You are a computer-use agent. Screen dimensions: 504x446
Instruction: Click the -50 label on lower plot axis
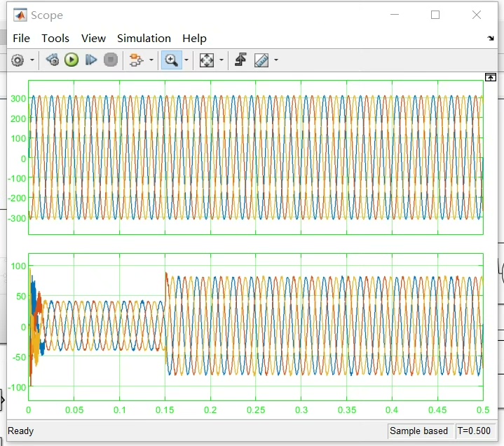pos(19,357)
